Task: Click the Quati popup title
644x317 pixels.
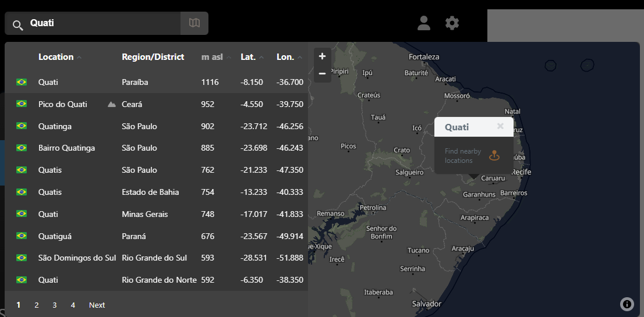Action: [x=457, y=127]
